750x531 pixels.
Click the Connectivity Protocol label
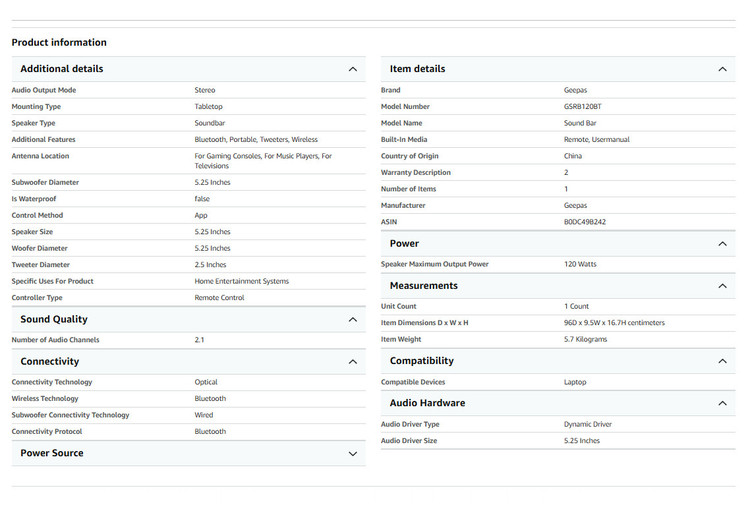47,431
